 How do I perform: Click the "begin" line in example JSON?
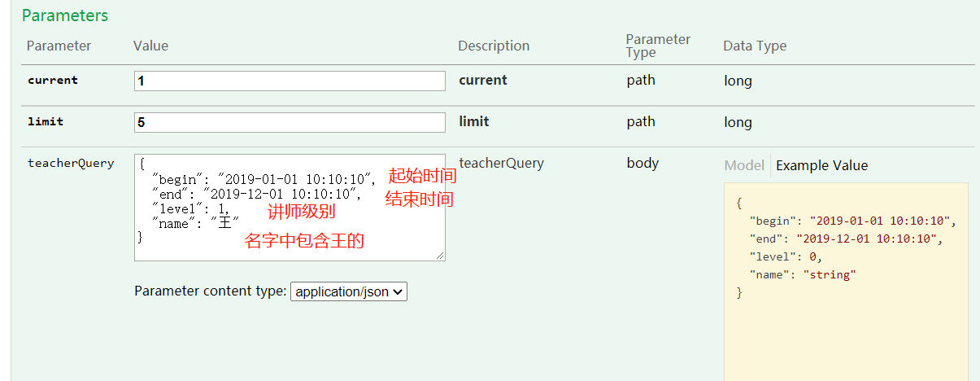853,221
